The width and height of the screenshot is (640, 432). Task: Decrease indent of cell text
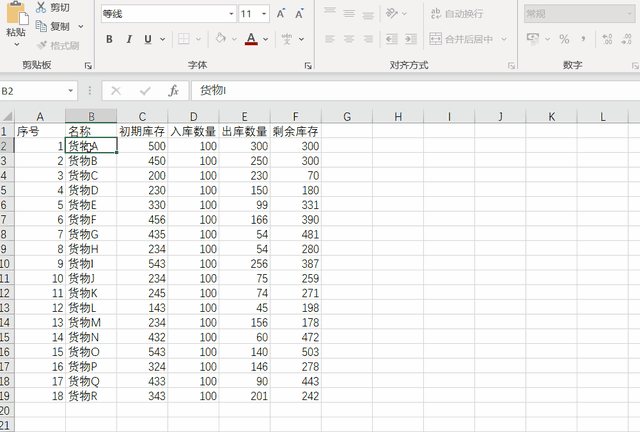(392, 39)
